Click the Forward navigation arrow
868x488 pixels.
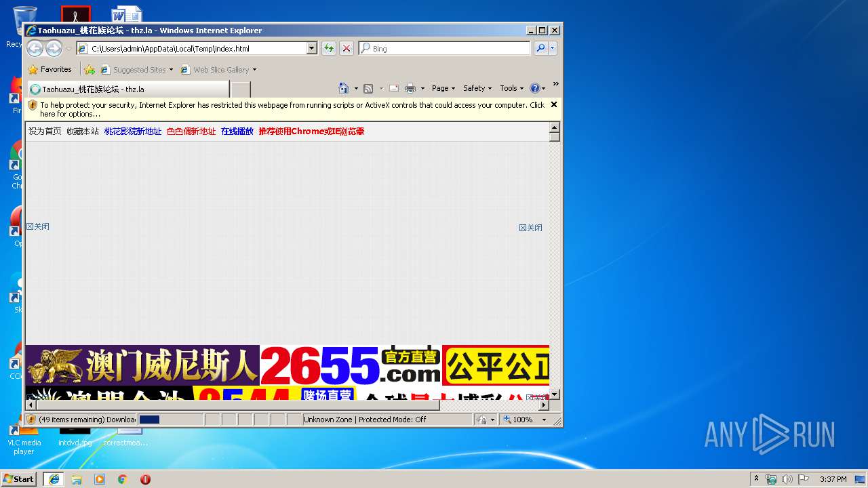click(54, 48)
